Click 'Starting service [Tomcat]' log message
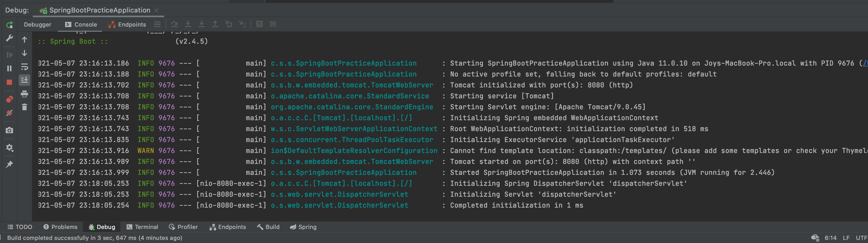This screenshot has height=243, width=868. [x=502, y=96]
